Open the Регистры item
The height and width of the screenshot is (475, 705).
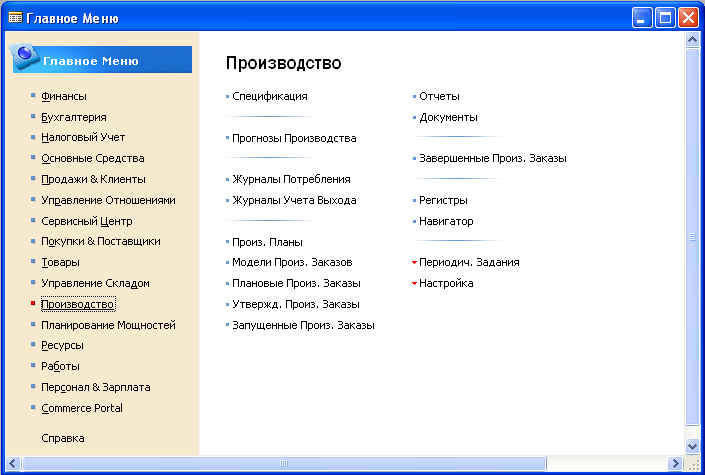(443, 200)
